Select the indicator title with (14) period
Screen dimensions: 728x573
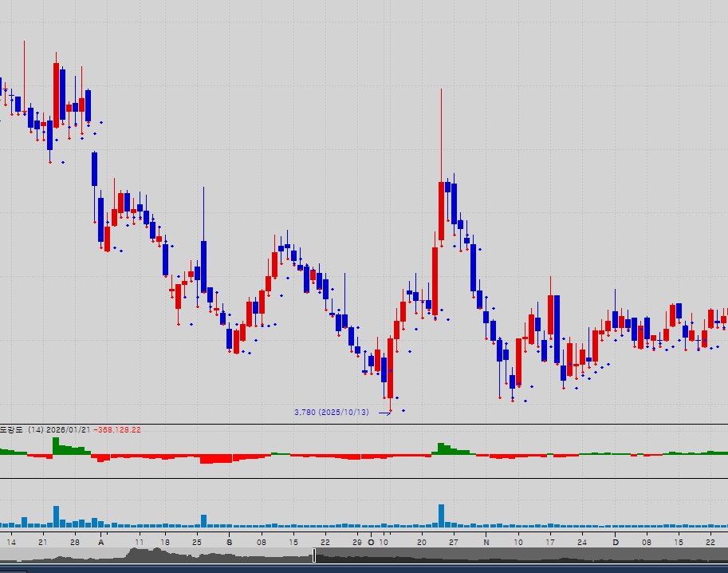tap(24, 429)
